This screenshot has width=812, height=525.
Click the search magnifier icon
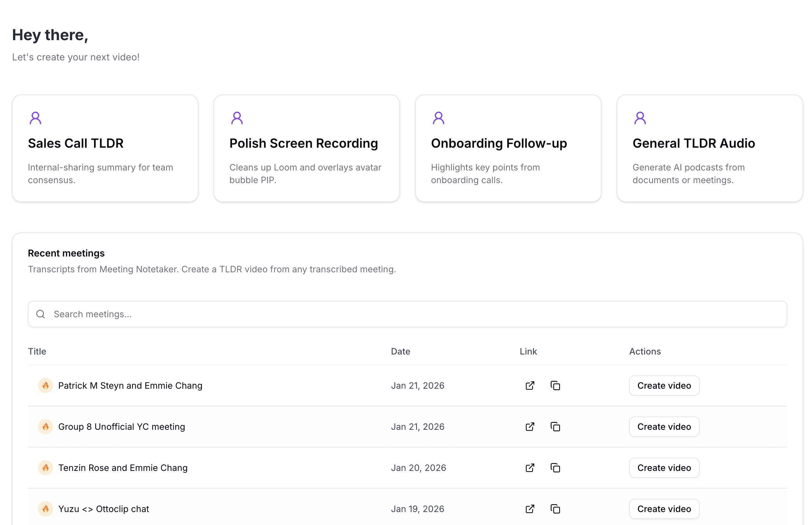pos(41,314)
